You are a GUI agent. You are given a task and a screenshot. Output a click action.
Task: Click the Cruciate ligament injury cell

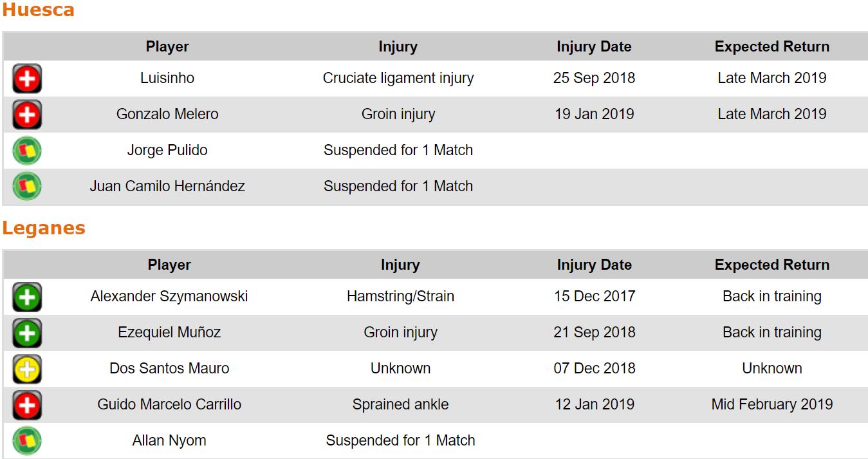pos(398,78)
